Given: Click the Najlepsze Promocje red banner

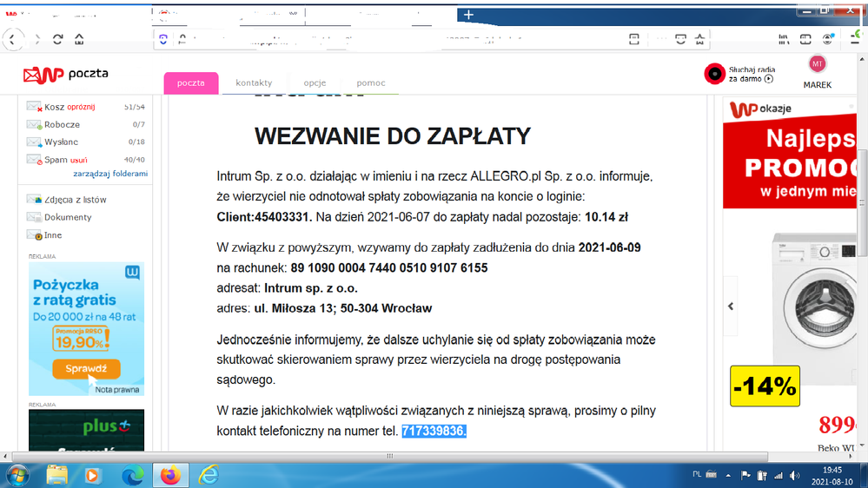Looking at the screenshot, I should pyautogui.click(x=790, y=163).
